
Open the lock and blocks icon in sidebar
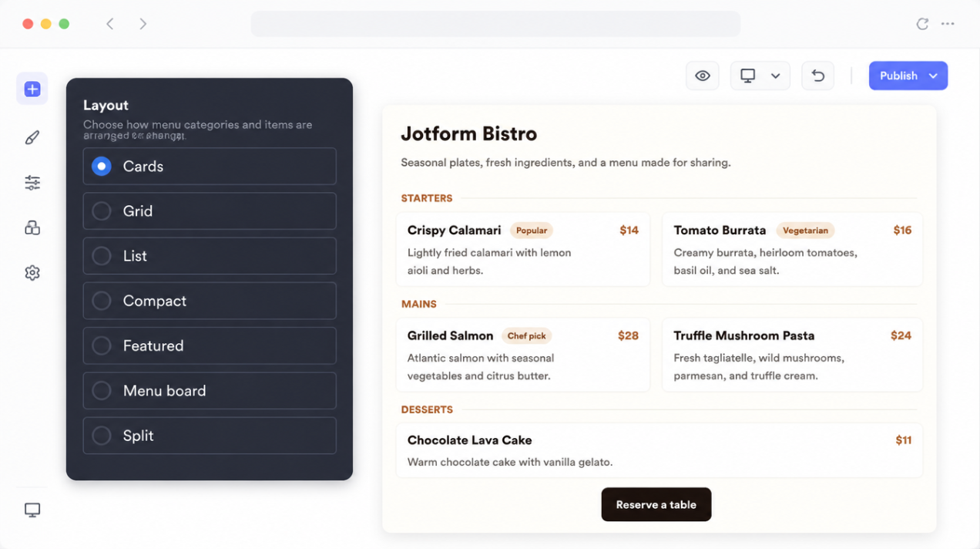click(x=32, y=227)
